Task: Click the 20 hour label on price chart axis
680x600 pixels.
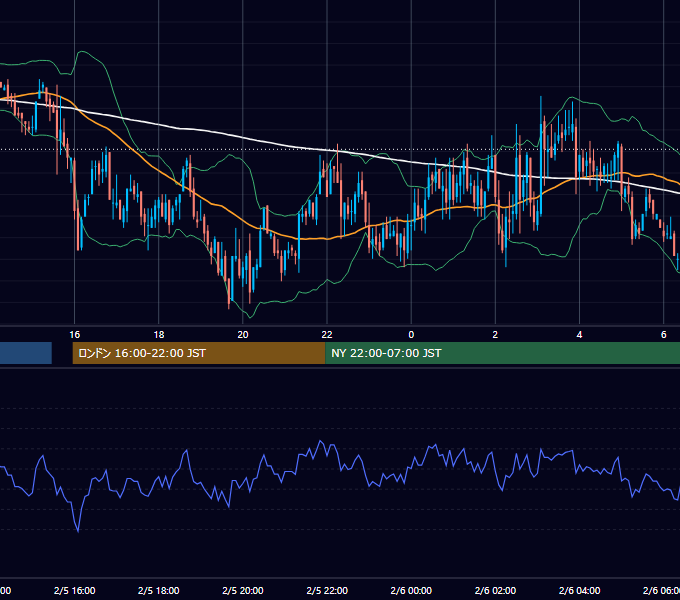Action: click(243, 335)
